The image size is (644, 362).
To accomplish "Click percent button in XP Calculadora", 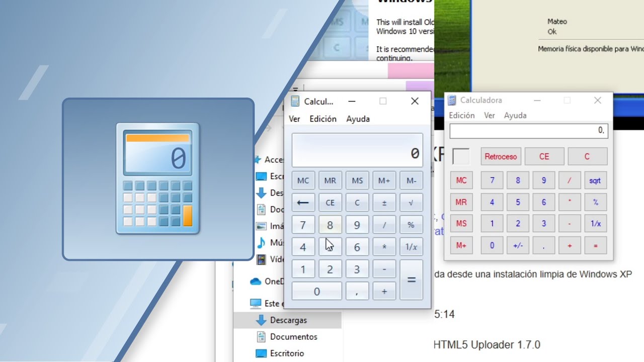I will [595, 203].
